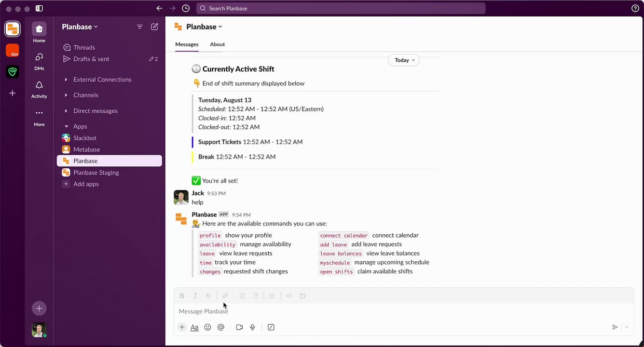
Task: Toggle formatting toolbar with Aa
Action: point(194,327)
